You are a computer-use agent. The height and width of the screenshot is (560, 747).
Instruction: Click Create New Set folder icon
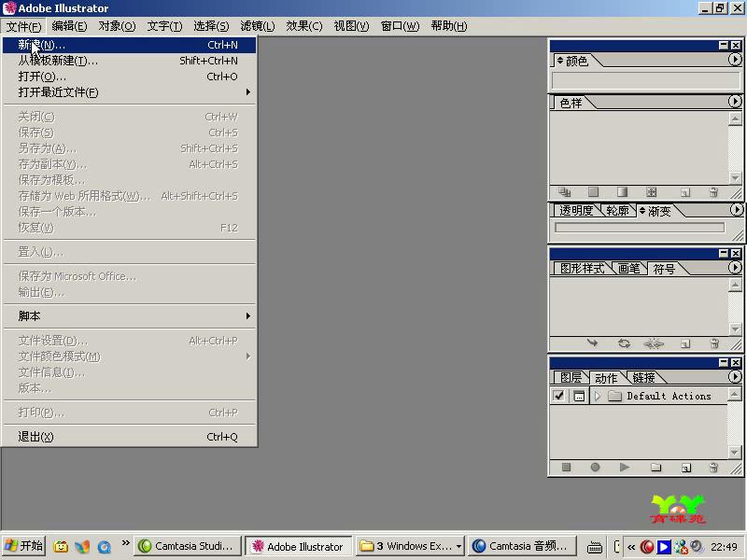click(656, 468)
